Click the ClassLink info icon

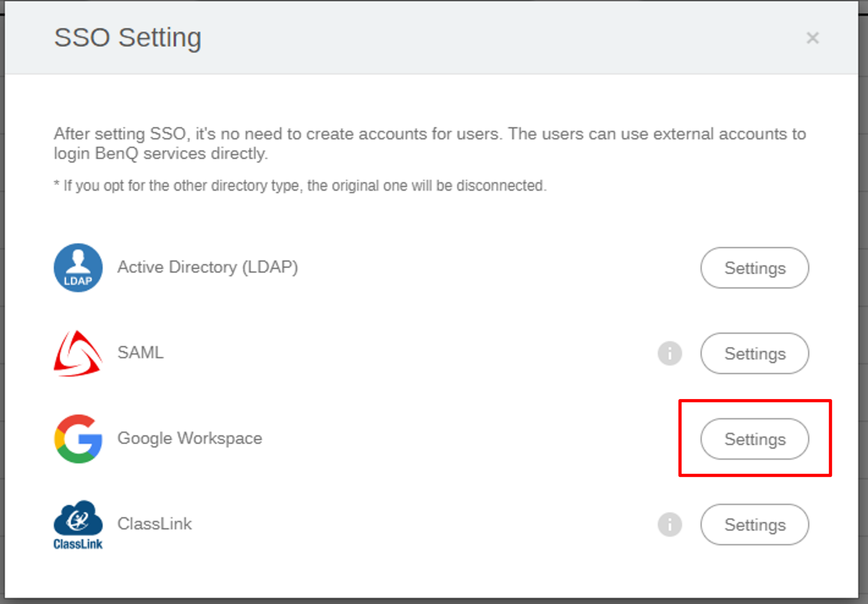coord(670,524)
